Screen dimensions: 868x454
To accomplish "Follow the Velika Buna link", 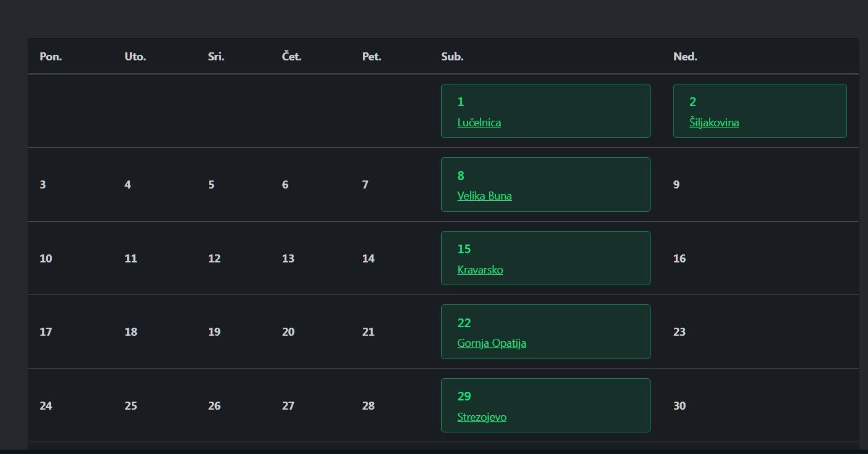I will (x=484, y=196).
